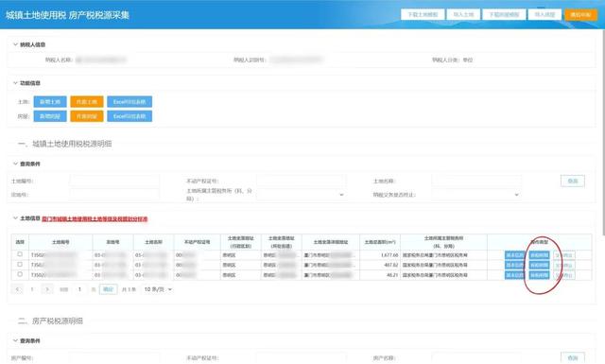
Task: Click the 土地编号 column header
Action: 60,242
